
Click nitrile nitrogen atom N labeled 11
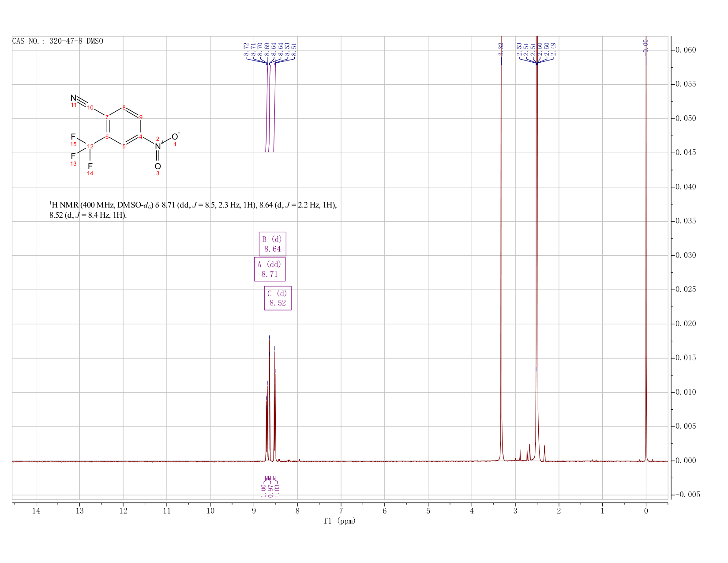pyautogui.click(x=73, y=98)
